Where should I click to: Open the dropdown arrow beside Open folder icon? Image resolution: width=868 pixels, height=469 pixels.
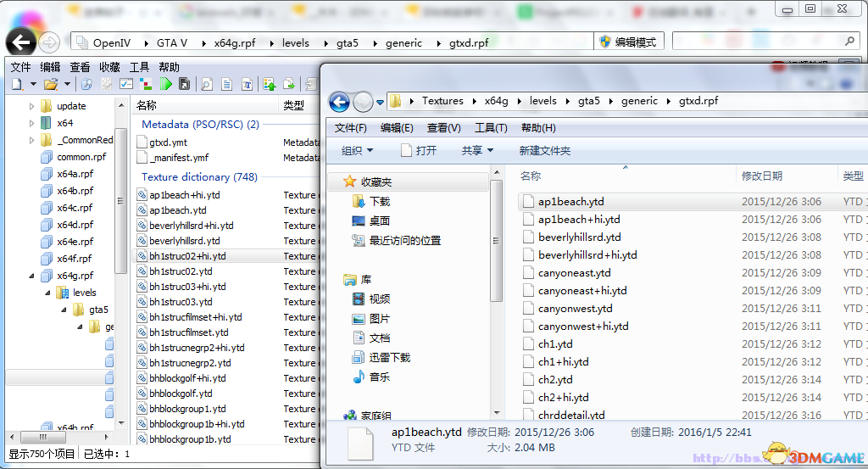67,84
